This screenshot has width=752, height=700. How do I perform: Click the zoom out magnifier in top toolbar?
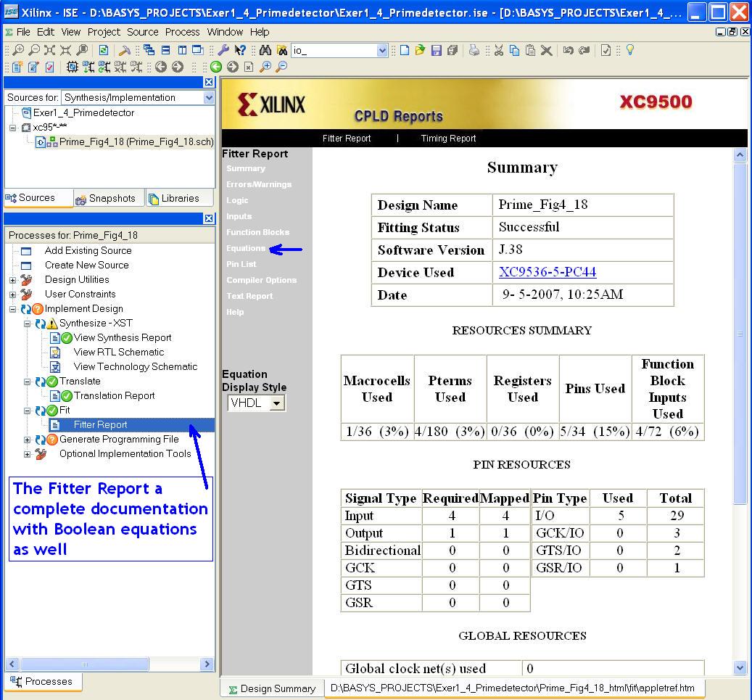click(34, 50)
